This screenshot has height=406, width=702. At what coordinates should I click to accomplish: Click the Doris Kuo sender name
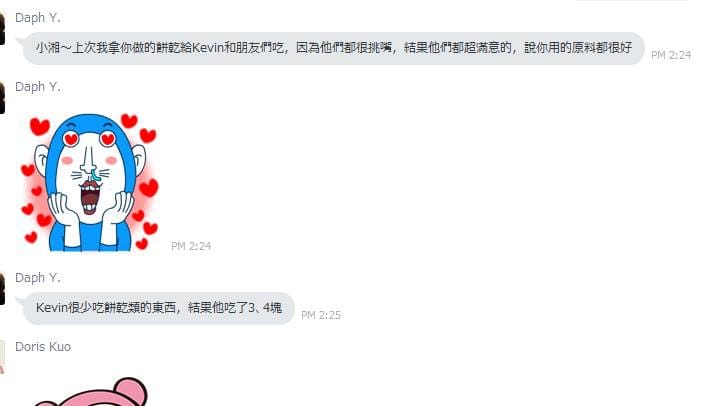[x=43, y=347]
